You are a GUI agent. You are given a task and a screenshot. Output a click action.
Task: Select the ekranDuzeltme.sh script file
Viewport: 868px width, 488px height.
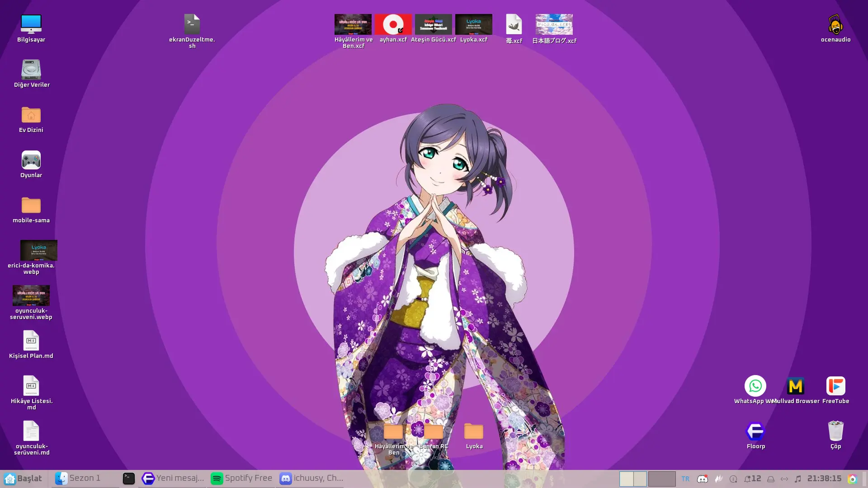tap(192, 31)
